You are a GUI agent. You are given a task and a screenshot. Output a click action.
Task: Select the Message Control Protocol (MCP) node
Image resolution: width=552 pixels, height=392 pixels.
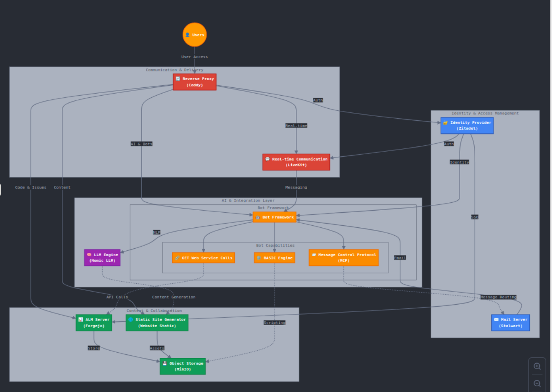pos(343,257)
